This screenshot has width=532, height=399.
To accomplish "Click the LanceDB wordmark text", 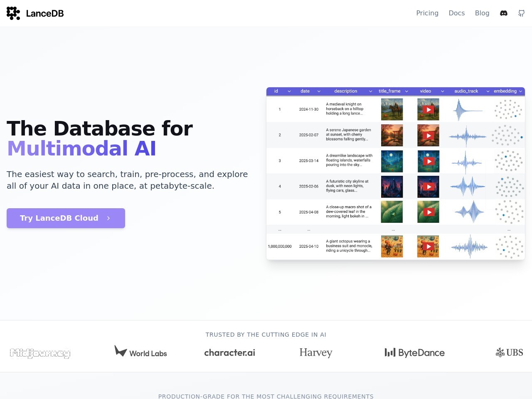I will click(x=45, y=13).
